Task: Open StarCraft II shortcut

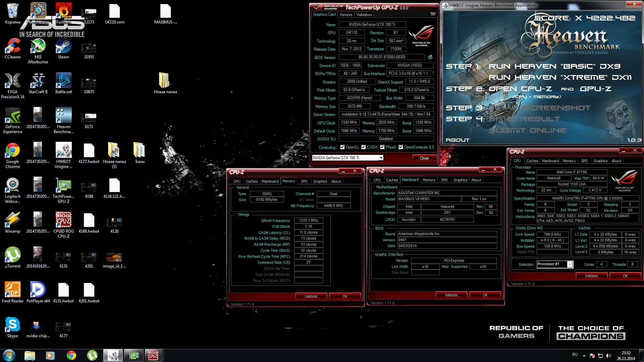Action: 38,83
